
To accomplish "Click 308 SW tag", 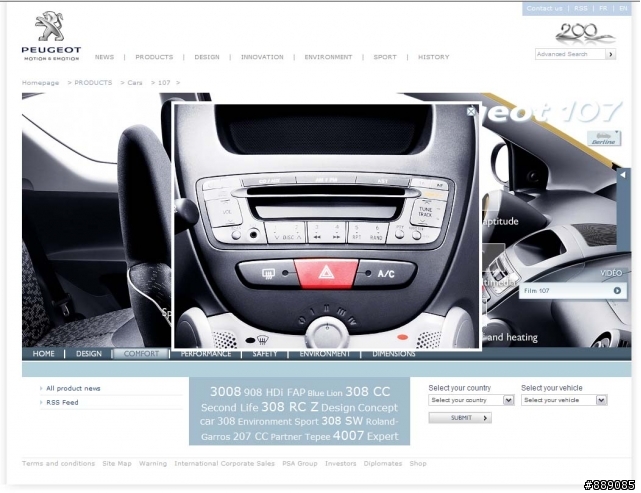I will point(342,421).
